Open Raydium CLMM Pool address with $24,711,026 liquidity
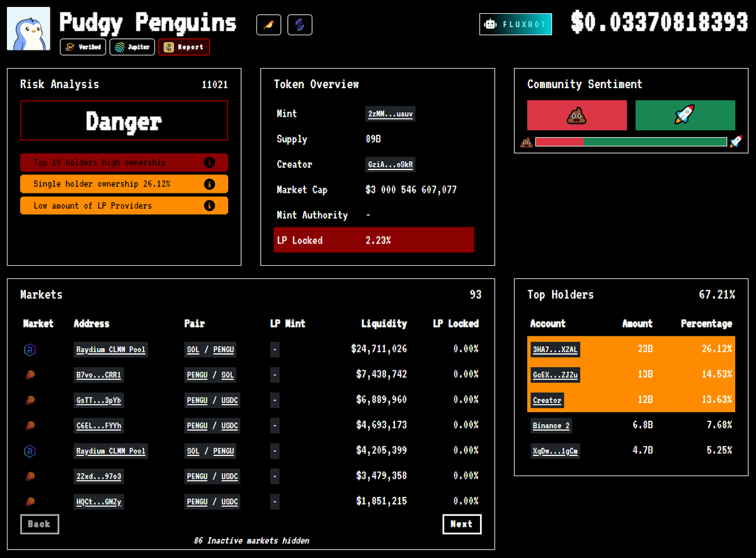This screenshot has height=558, width=756. 111,350
